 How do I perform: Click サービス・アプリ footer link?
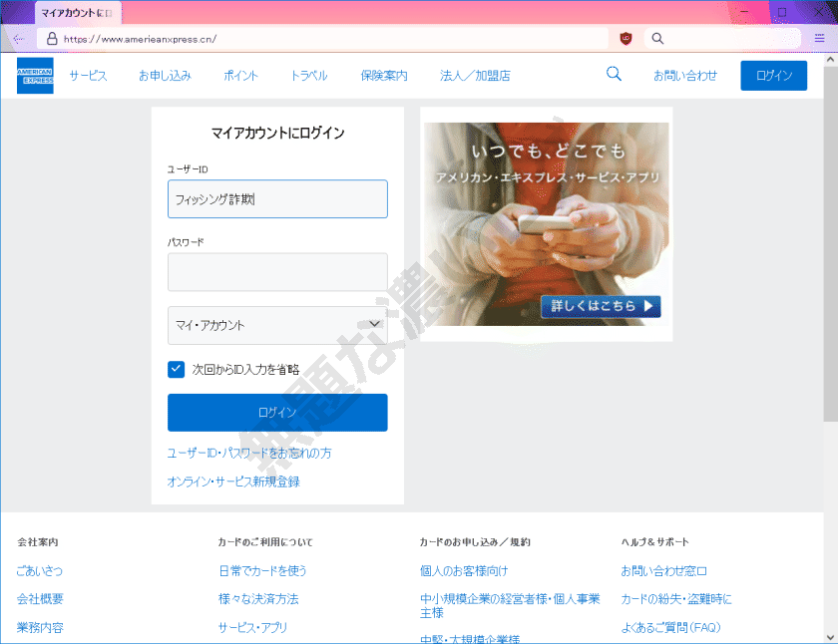click(252, 627)
